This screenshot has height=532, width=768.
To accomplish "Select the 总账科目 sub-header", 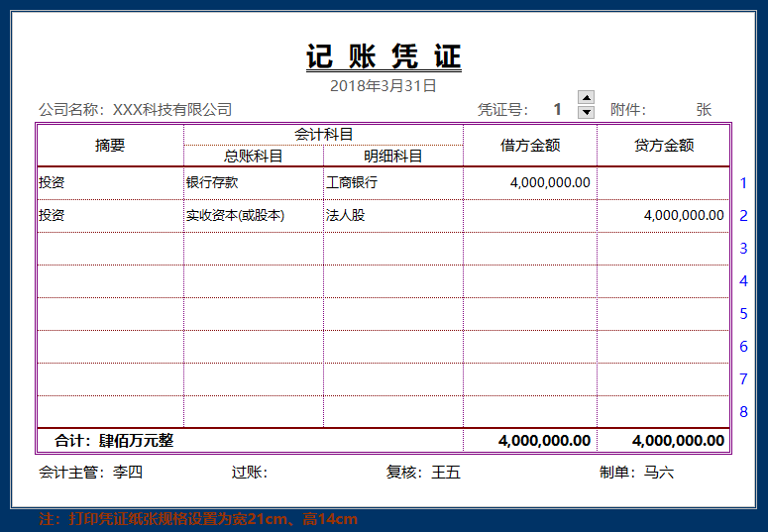I will 254,156.
